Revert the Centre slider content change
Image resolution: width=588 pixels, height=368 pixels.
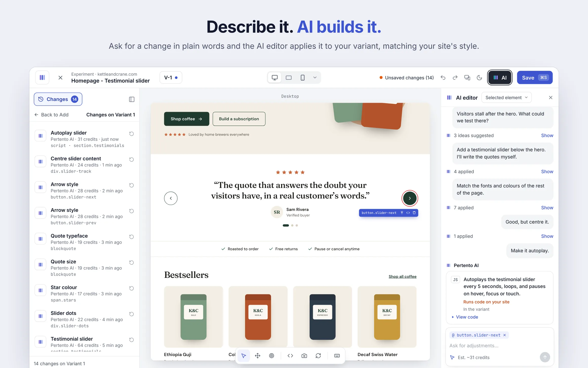coord(131,159)
